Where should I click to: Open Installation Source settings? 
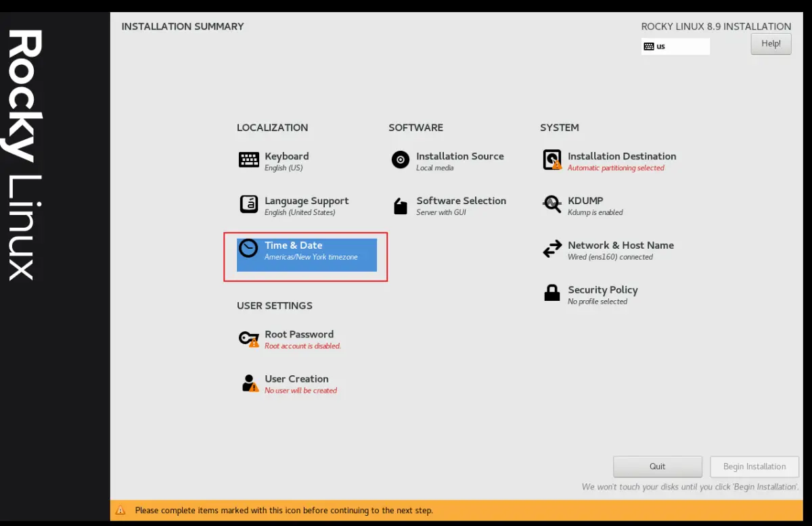[460, 156]
